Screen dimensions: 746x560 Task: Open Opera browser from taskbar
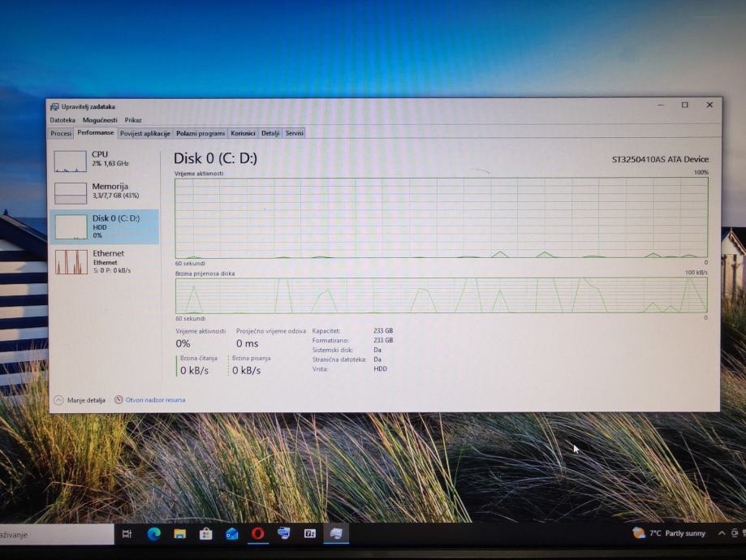(x=258, y=533)
